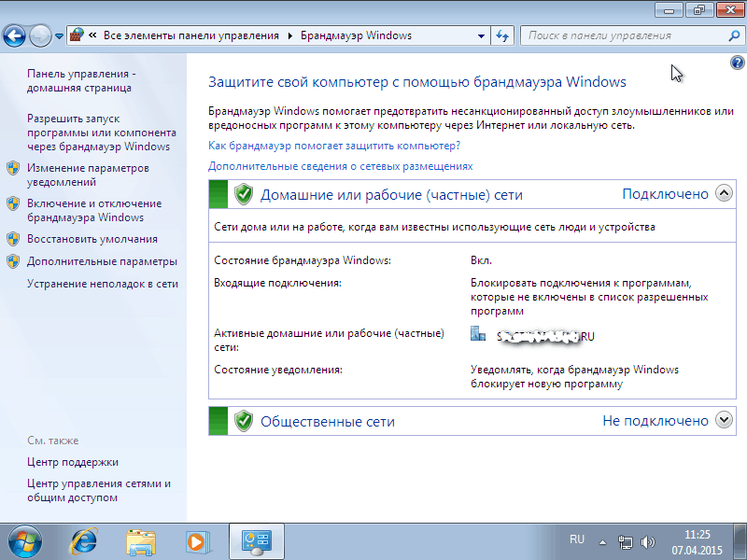Click the shield icon beside 'Изменение параметров уведомлений'
Viewport: 747px width, 560px height.
coord(13,168)
